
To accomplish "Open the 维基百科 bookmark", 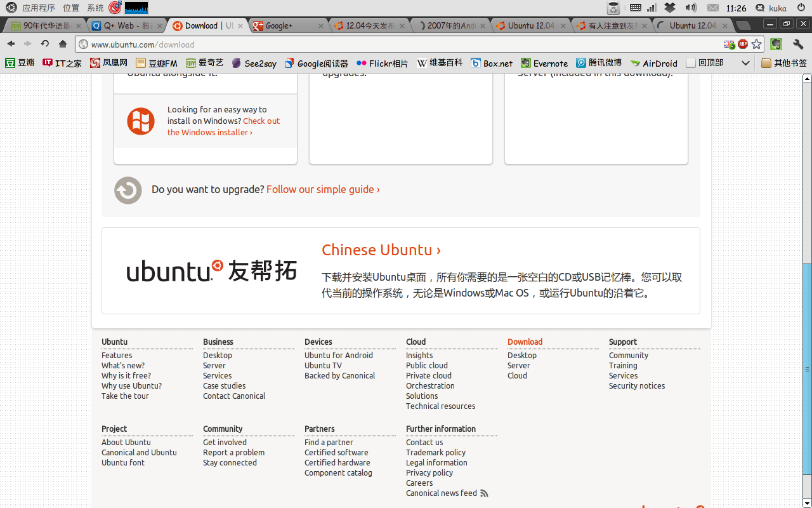I will [440, 63].
